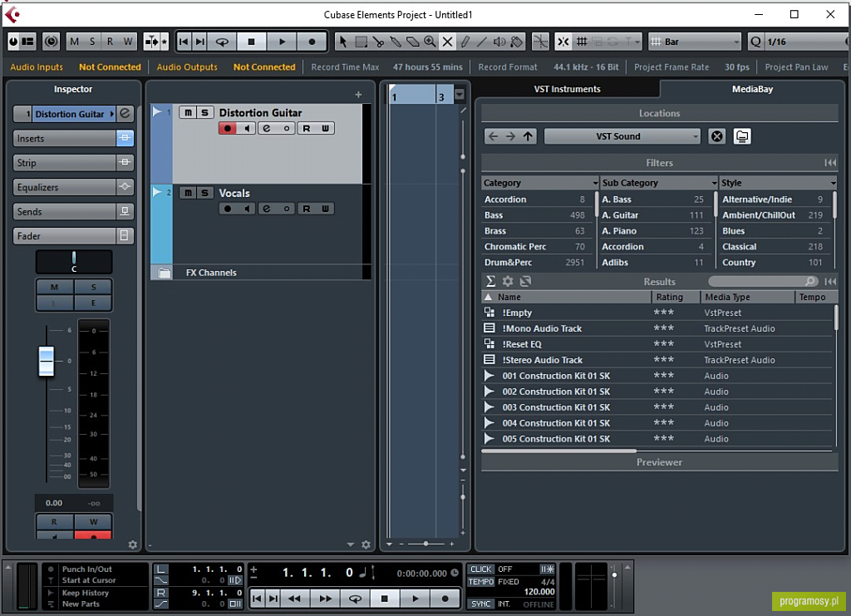Expand the Strip section in Inspector

coord(64,163)
